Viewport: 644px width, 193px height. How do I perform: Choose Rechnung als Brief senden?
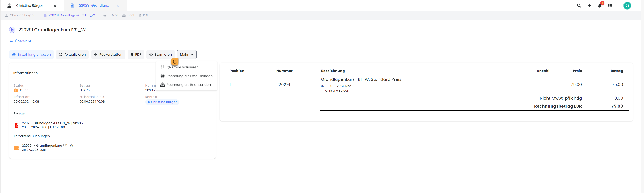pos(188,85)
